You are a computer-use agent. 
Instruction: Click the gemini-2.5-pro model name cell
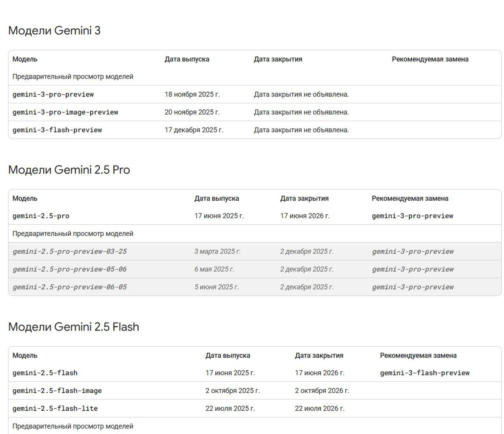click(41, 216)
